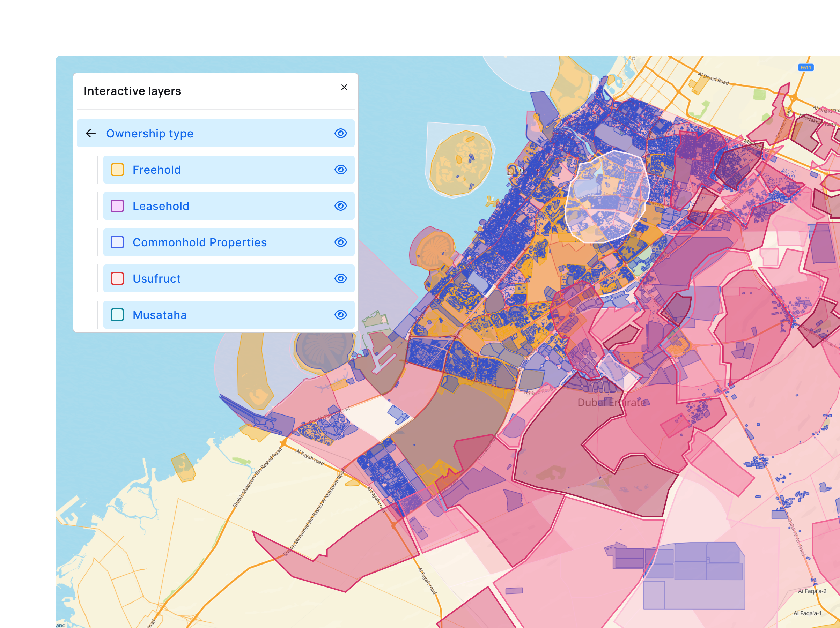Click the orange Freehold color swatch
This screenshot has height=628, width=840.
pyautogui.click(x=117, y=170)
